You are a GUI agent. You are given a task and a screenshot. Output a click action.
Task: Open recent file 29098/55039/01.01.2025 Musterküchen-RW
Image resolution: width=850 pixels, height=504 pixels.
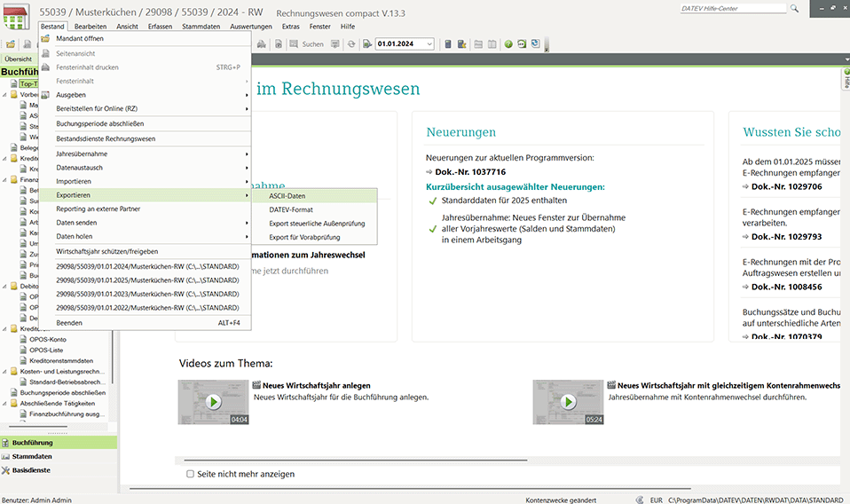coord(145,280)
